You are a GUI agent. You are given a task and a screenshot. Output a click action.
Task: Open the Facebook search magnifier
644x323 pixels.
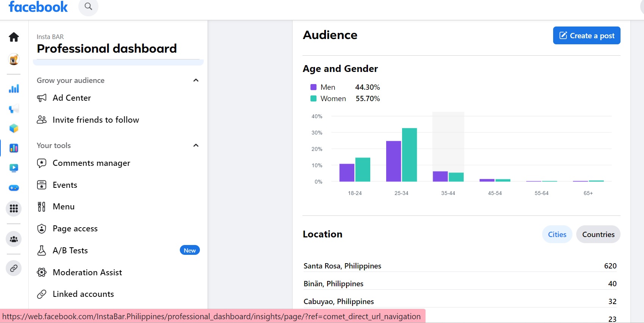pyautogui.click(x=88, y=6)
